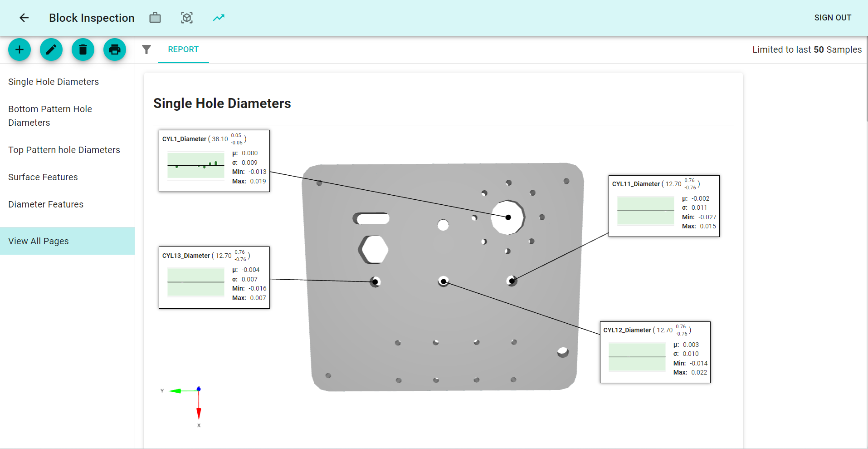Viewport: 868px width, 449px height.
Task: Select Bottom Pattern Hole Diameters
Action: [50, 115]
